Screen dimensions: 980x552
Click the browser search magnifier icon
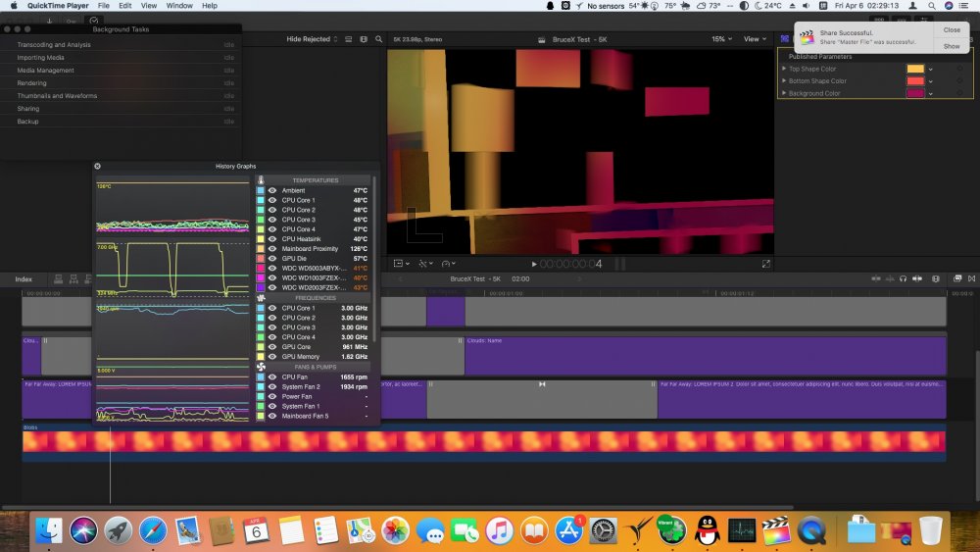pos(378,39)
